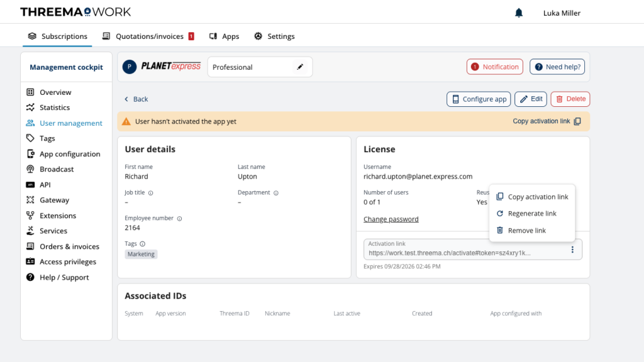Click the Extensions branch icon
The width and height of the screenshot is (644, 362).
(x=30, y=216)
